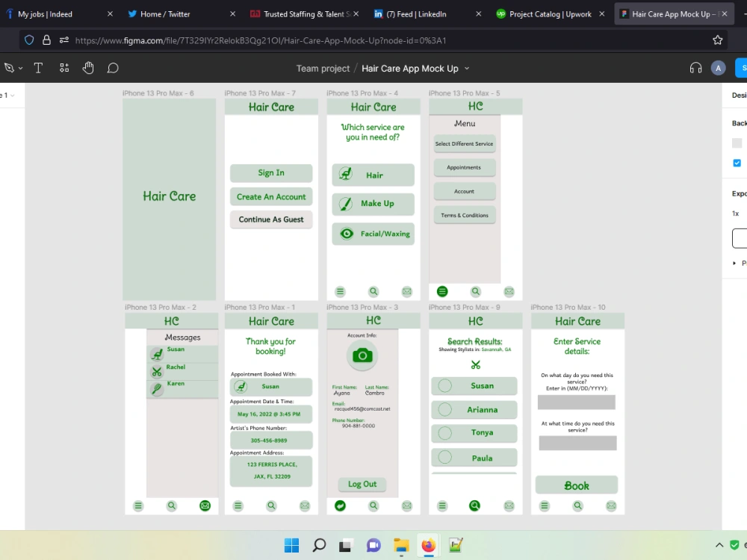This screenshot has height=560, width=747.
Task: Click the Team project link
Action: [x=323, y=68]
